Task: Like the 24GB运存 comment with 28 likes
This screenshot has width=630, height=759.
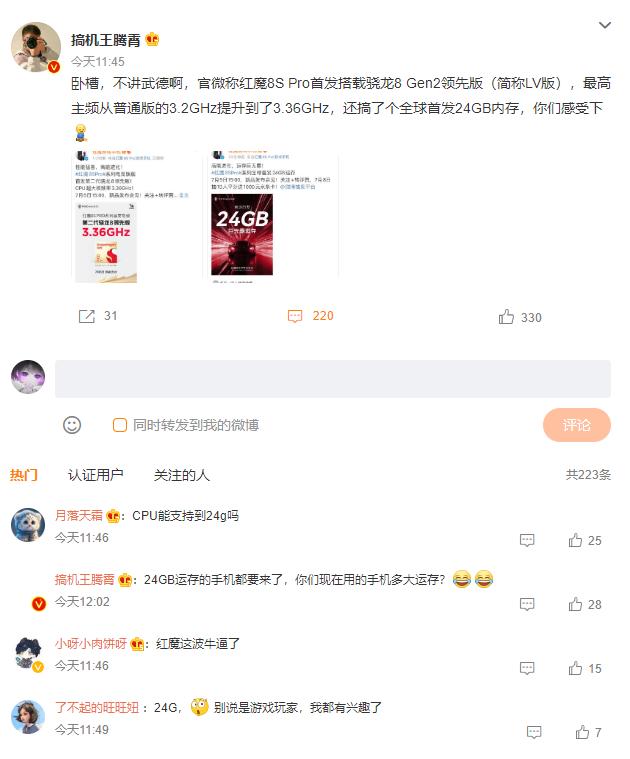Action: tap(575, 604)
